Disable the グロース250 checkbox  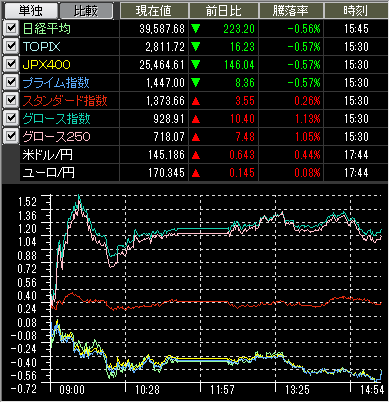[11, 136]
